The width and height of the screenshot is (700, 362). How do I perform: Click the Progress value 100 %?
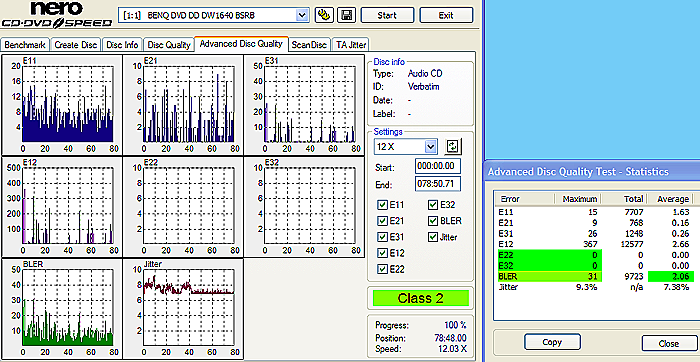[x=456, y=325]
